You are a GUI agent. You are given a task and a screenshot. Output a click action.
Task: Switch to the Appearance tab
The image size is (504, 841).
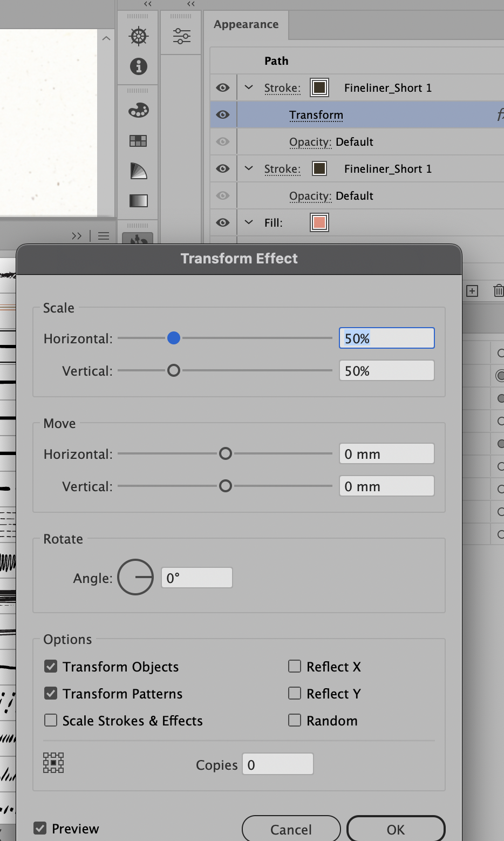pos(246,24)
